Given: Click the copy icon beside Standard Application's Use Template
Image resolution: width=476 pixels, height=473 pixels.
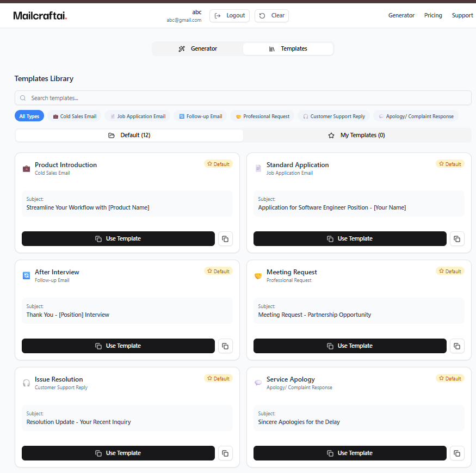Looking at the screenshot, I should click(457, 238).
